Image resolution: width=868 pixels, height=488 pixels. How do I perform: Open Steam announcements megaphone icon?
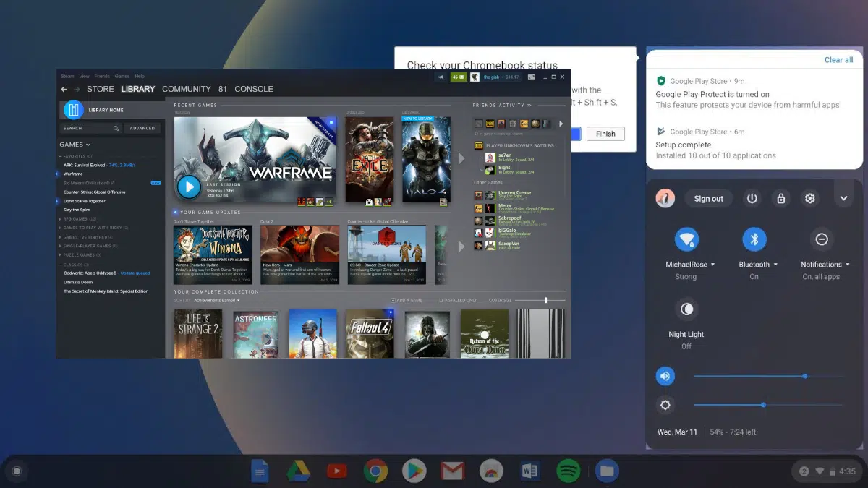[x=441, y=77]
